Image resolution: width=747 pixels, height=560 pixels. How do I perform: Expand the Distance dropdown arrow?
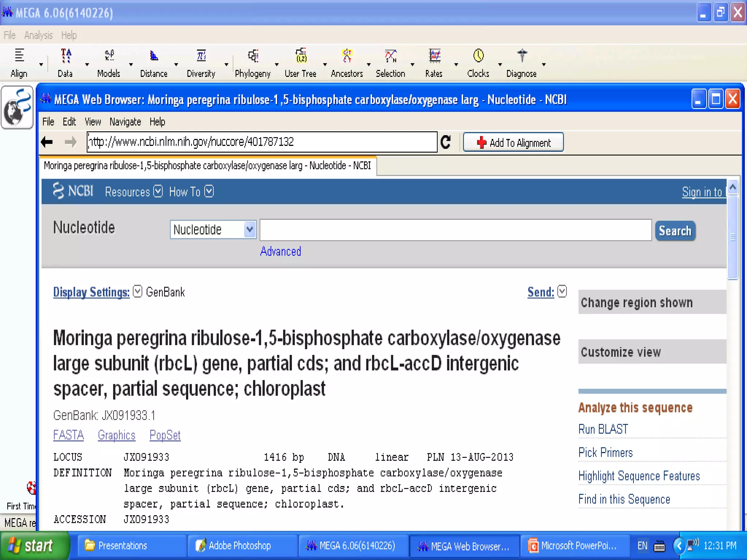click(176, 65)
